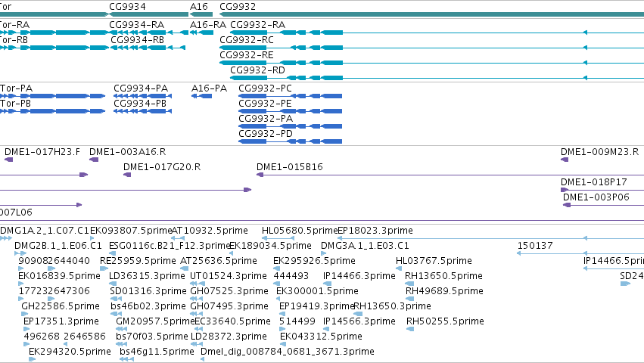This screenshot has height=363, width=644.
Task: Click the CG9934 gene label
Action: point(127,7)
